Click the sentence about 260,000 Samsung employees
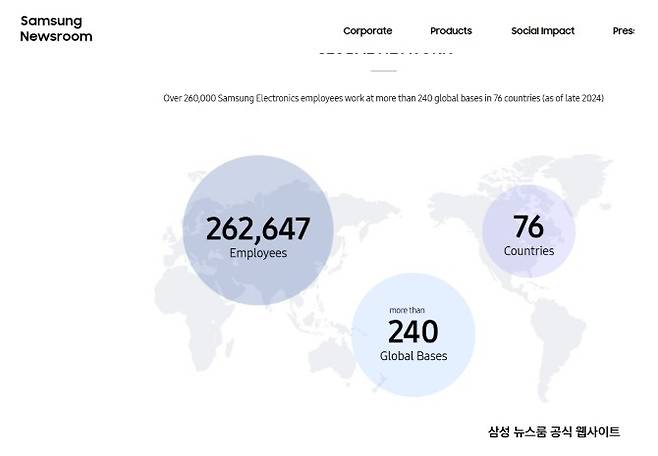This screenshot has height=456, width=658. coord(383,99)
